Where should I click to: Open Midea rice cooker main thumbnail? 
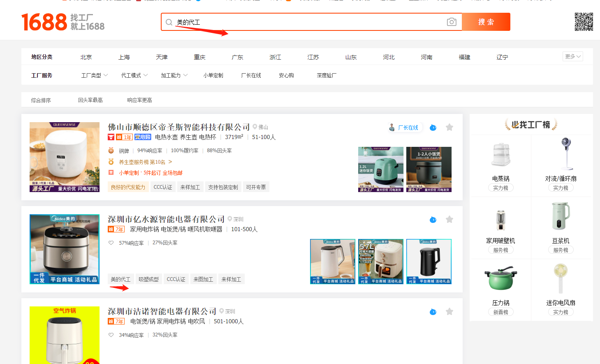[65, 249]
